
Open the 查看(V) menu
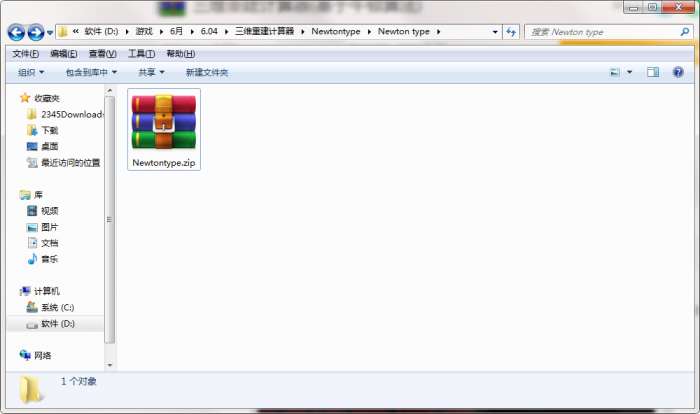pos(103,54)
